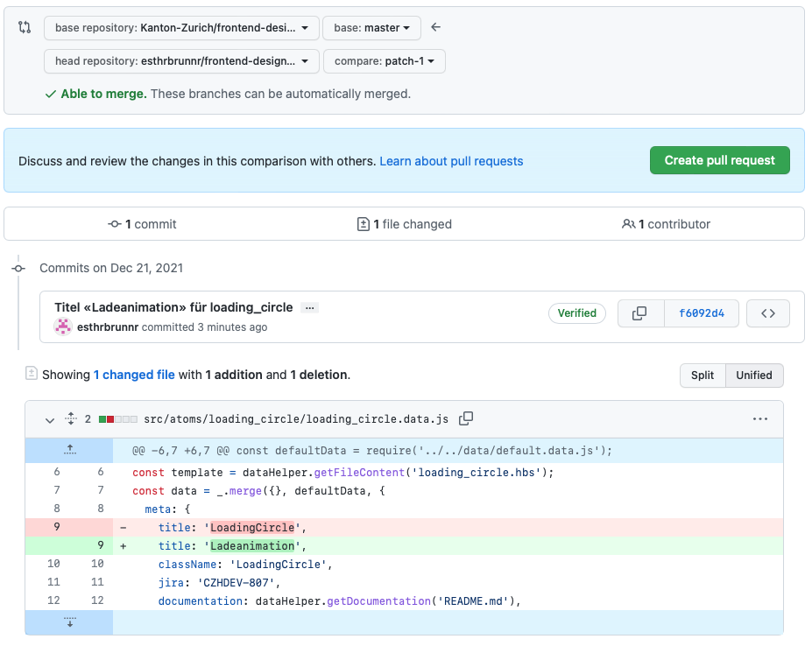The height and width of the screenshot is (646, 812).
Task: Browse repository at this commit icon
Action: tap(767, 313)
